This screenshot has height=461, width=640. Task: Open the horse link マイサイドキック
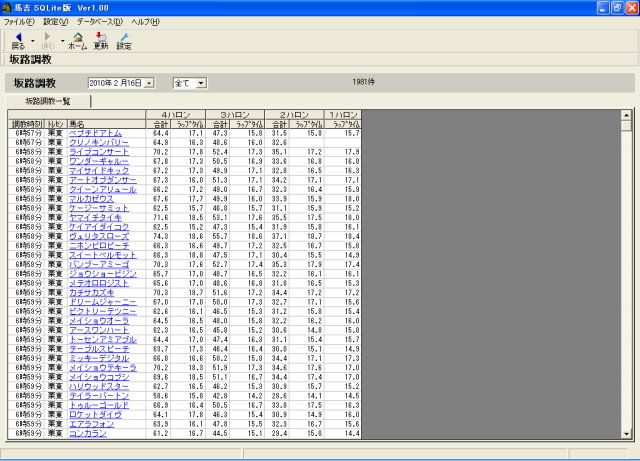99,171
